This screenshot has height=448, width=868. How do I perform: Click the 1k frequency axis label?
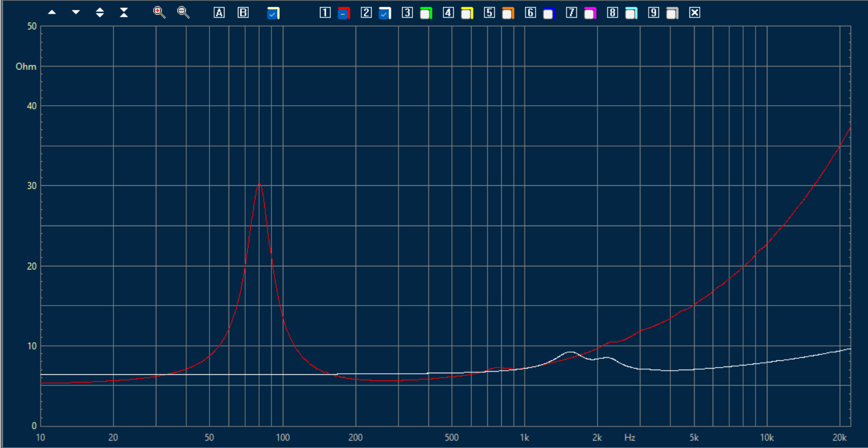(524, 438)
